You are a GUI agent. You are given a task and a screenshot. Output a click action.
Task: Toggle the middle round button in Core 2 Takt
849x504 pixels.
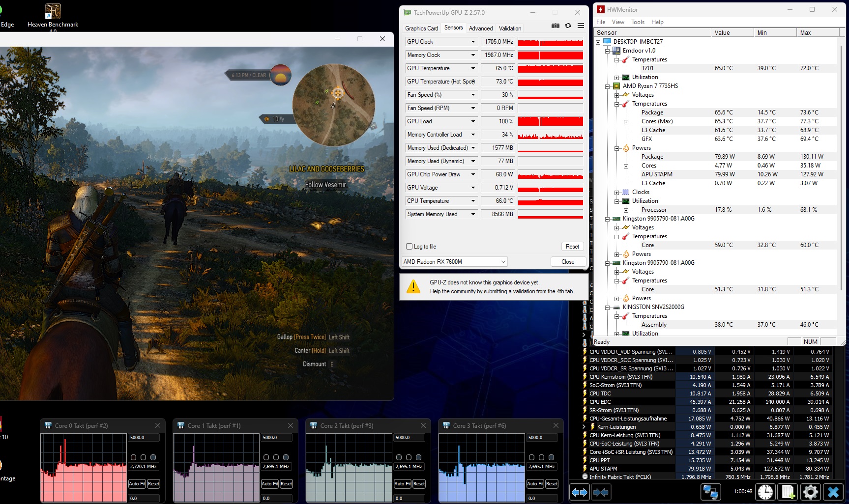click(x=409, y=457)
